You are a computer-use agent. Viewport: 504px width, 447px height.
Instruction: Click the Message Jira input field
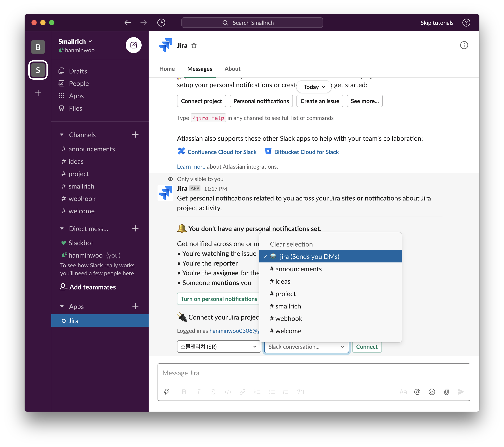[x=314, y=373]
